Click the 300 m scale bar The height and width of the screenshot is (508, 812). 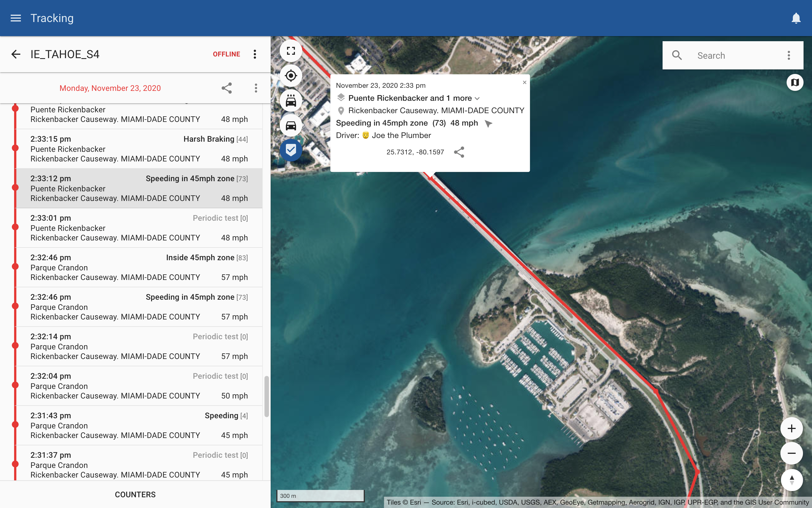[x=320, y=496]
